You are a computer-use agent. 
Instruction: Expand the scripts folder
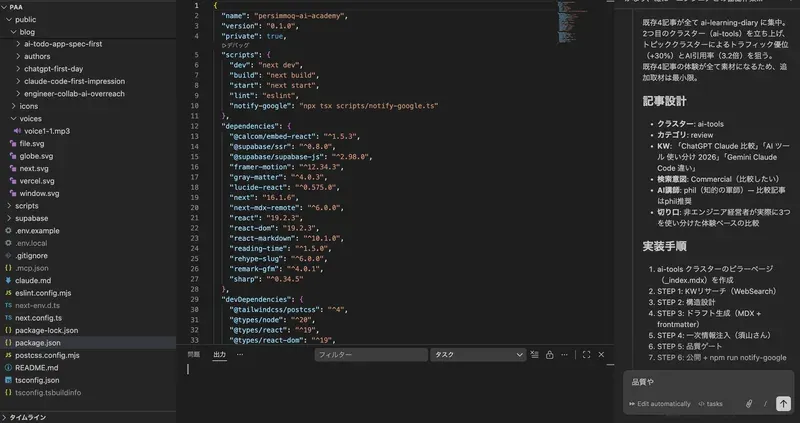pyautogui.click(x=9, y=206)
